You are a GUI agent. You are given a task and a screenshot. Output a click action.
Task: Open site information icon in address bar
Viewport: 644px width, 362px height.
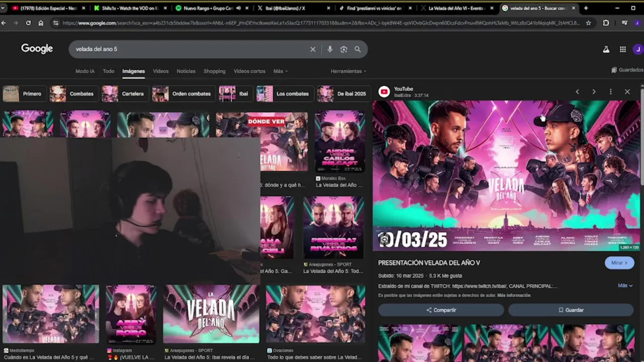(x=55, y=23)
